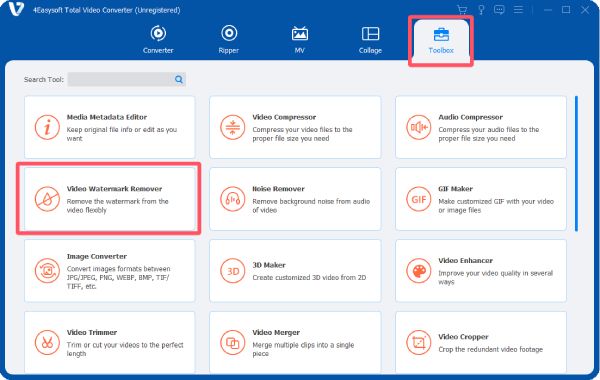Open the MV tab
This screenshot has width=600, height=380.
[300, 39]
